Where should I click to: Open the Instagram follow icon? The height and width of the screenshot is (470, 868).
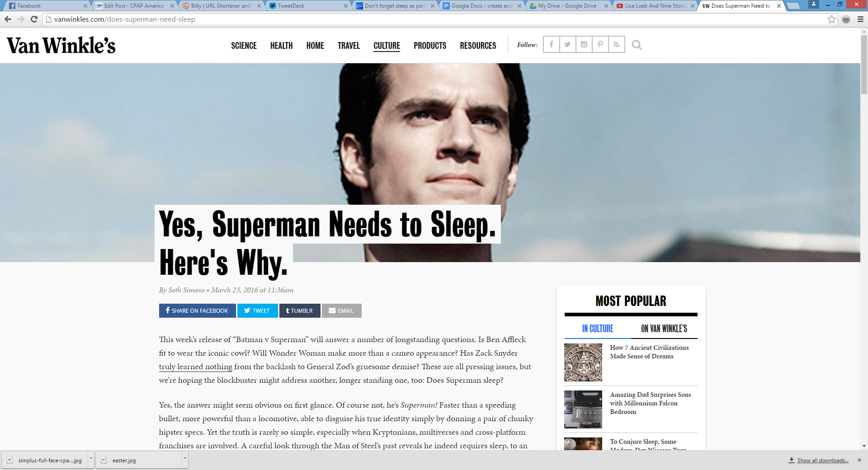click(x=584, y=45)
